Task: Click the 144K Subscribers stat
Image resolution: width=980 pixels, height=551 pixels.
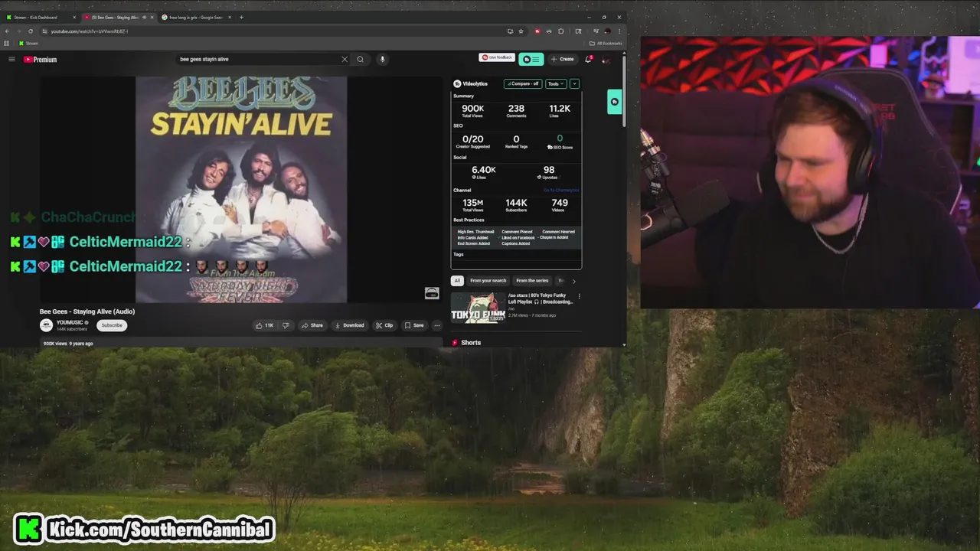Action: click(x=516, y=205)
